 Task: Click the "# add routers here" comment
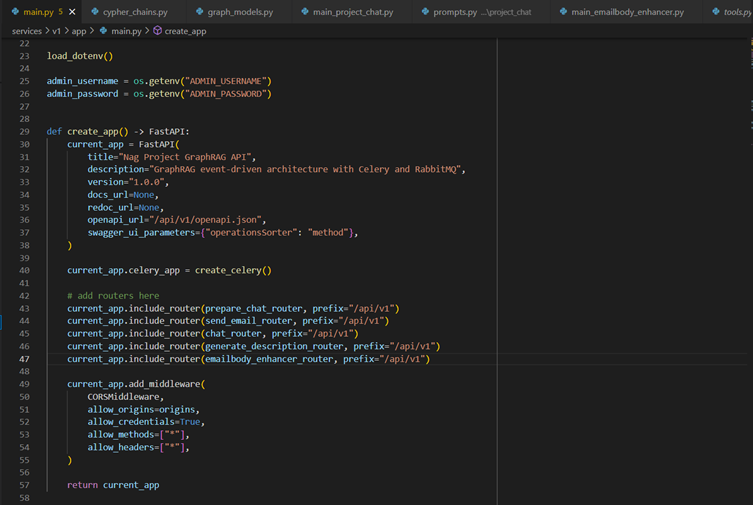tap(114, 296)
